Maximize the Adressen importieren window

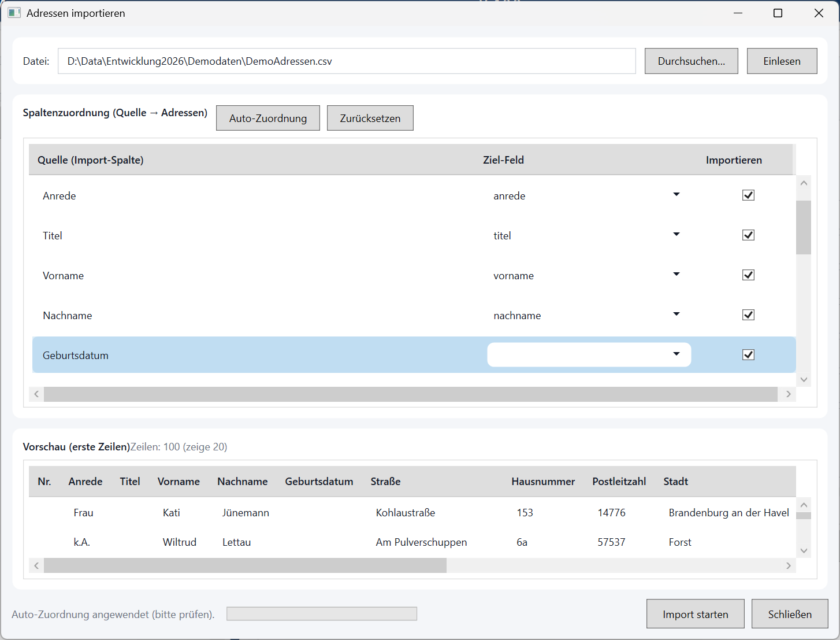point(778,13)
